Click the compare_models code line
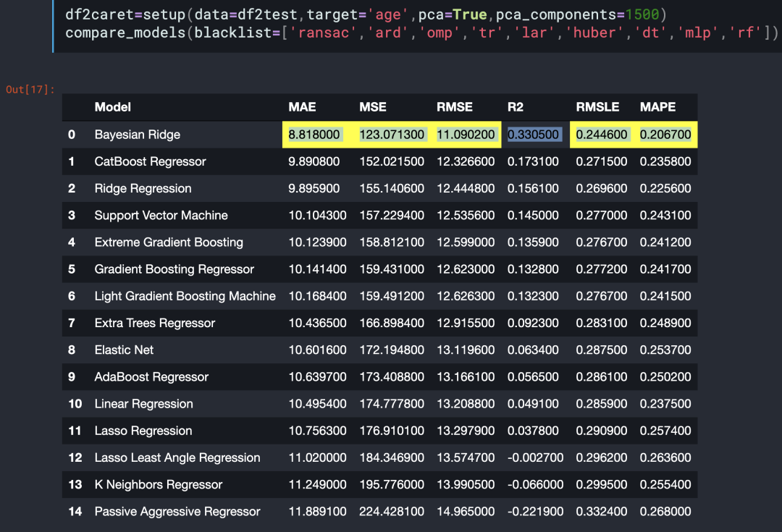Viewport: 782px width, 532px height. click(x=421, y=33)
